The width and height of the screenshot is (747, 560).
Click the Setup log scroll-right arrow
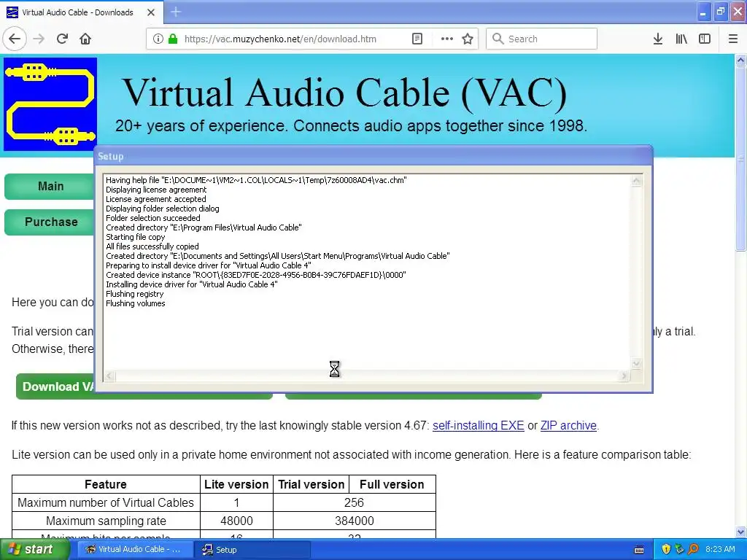coord(624,376)
